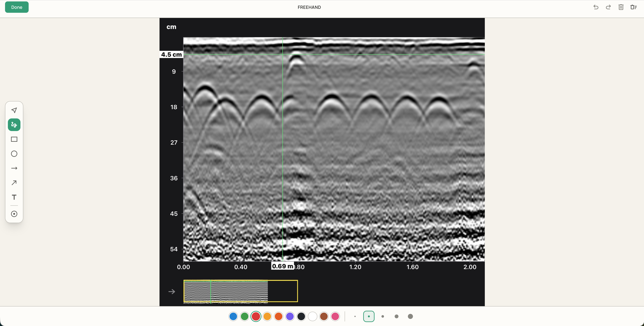This screenshot has height=326, width=644.
Task: Choose the red color swatch
Action: (x=256, y=317)
